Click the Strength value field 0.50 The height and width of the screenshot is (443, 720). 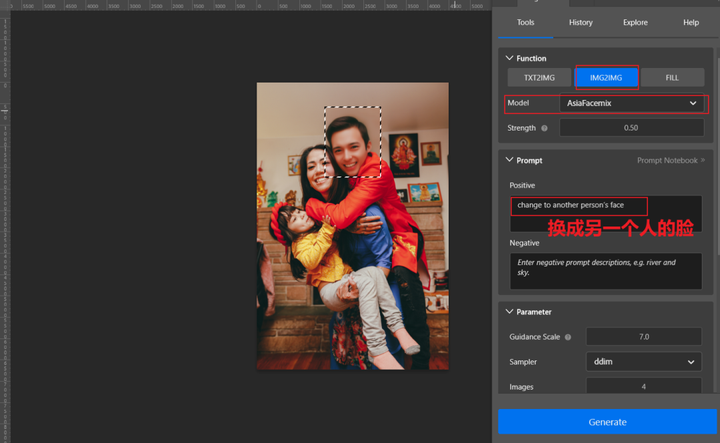pos(631,128)
